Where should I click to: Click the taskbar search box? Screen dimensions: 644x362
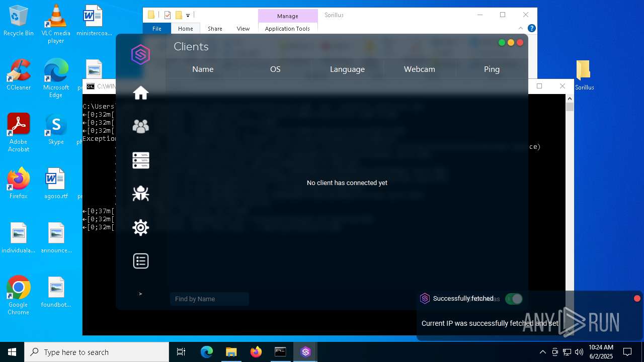tap(97, 352)
